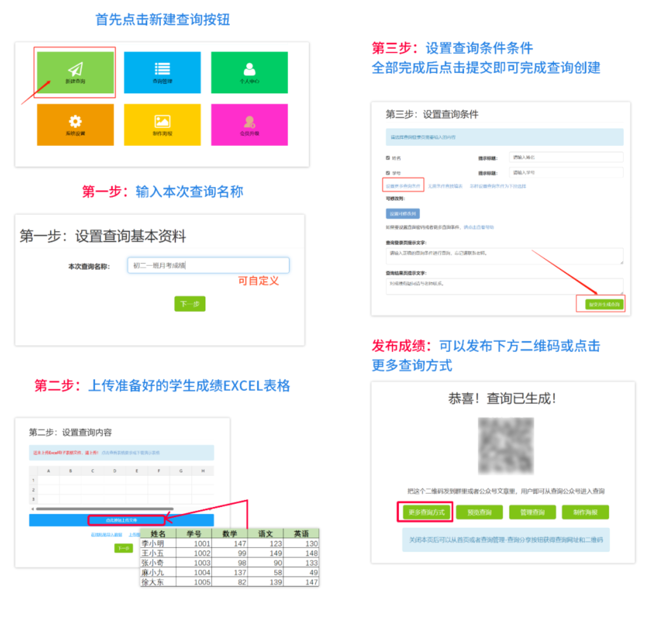Focus the 请输入学号 prompt title field
The image size is (672, 621).
coord(566,173)
